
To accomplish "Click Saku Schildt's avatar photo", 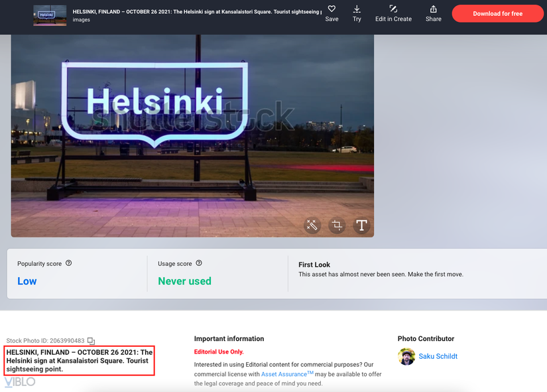I will point(406,356).
